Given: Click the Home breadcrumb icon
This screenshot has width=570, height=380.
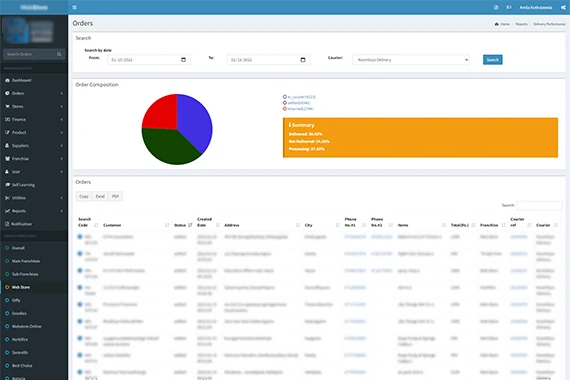Looking at the screenshot, I should click(x=497, y=24).
